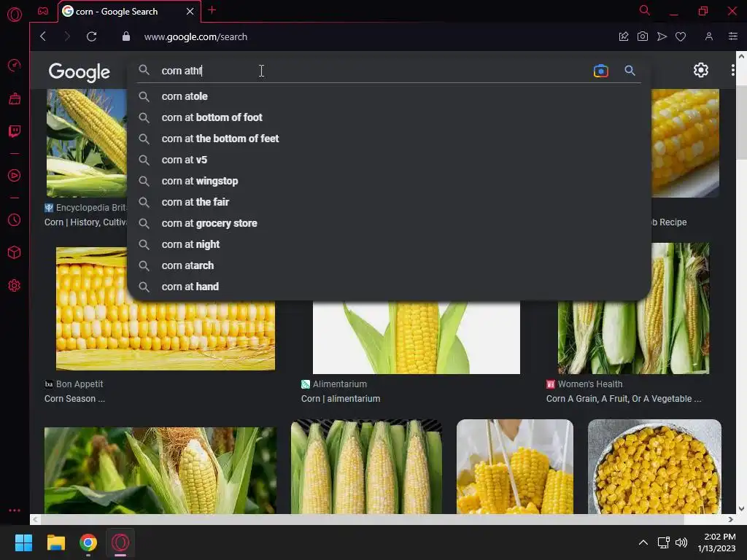
Task: Open the snapshot edit icon in address bar
Action: tap(623, 36)
